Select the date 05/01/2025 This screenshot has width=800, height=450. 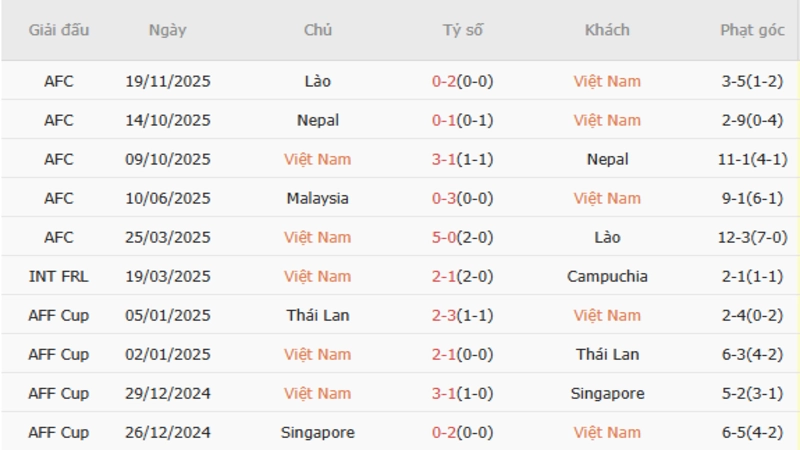point(168,315)
